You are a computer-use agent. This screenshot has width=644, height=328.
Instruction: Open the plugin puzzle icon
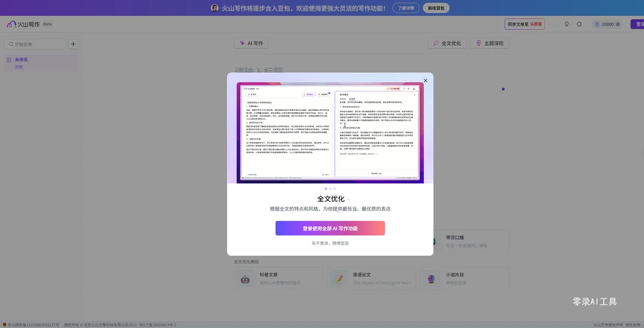tap(579, 24)
